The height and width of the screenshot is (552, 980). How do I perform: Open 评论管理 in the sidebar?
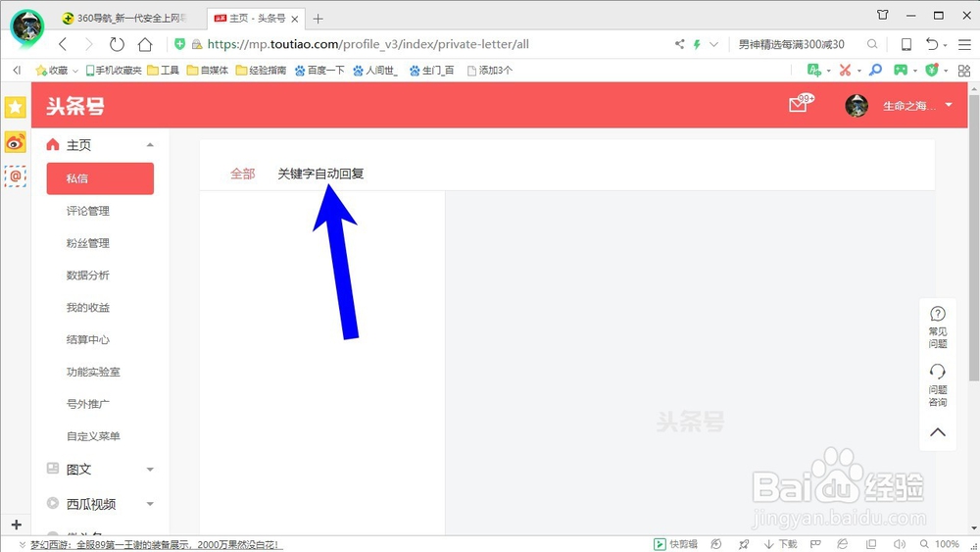[x=88, y=212]
